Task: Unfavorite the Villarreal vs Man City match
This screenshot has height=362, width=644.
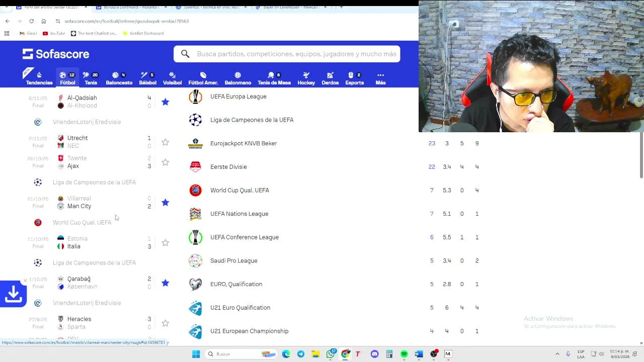Action: [x=165, y=202]
